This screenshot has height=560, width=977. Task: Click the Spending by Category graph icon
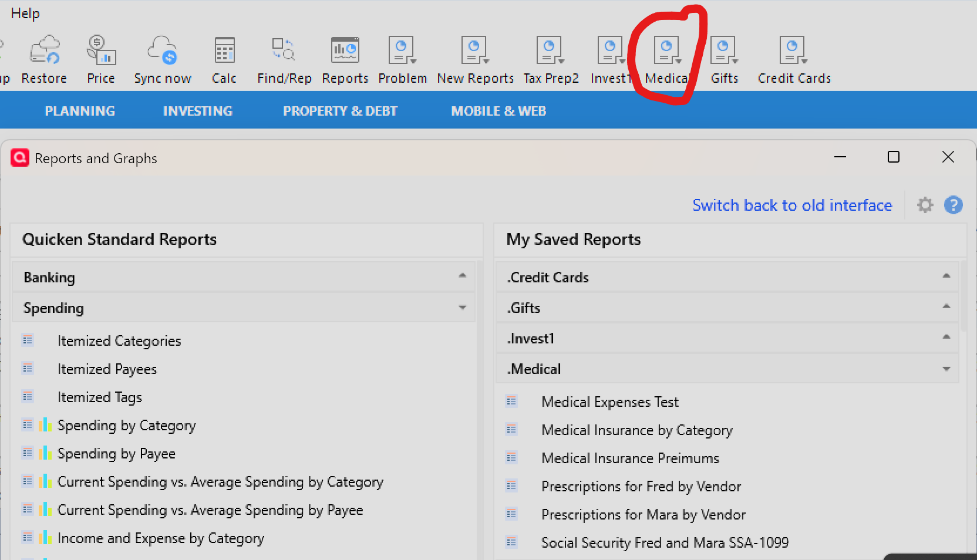(45, 424)
